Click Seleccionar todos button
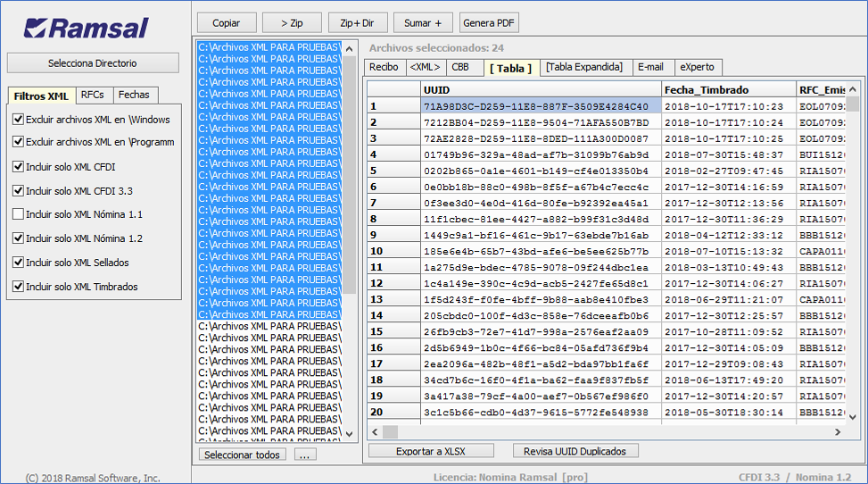The height and width of the screenshot is (484, 868). coord(243,455)
